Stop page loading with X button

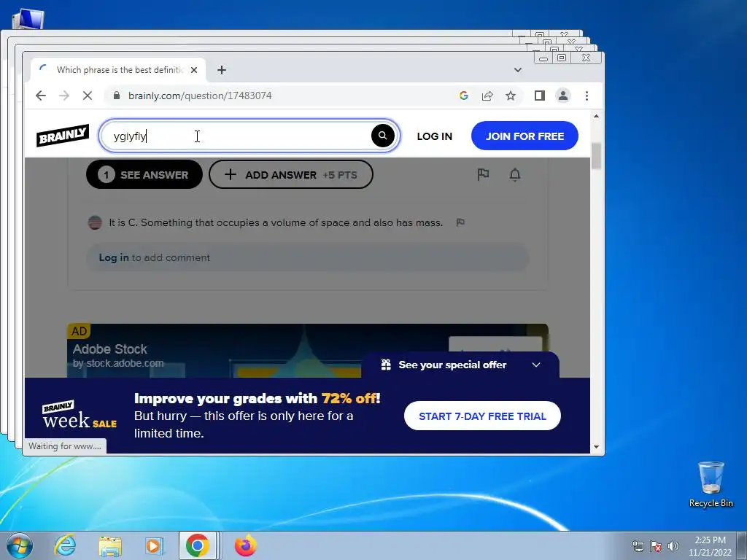88,96
